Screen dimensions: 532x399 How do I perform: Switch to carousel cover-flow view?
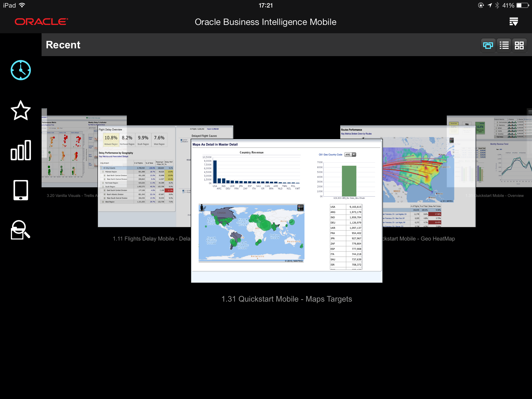488,45
